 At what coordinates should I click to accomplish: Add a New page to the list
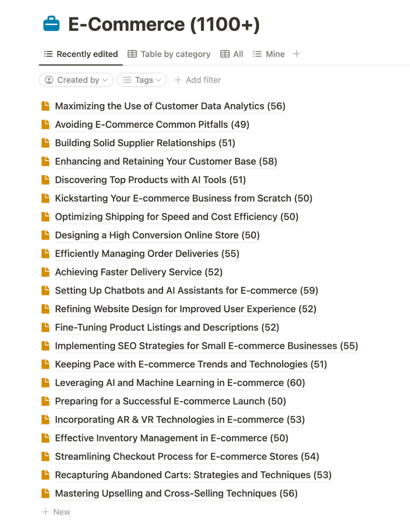pos(56,512)
